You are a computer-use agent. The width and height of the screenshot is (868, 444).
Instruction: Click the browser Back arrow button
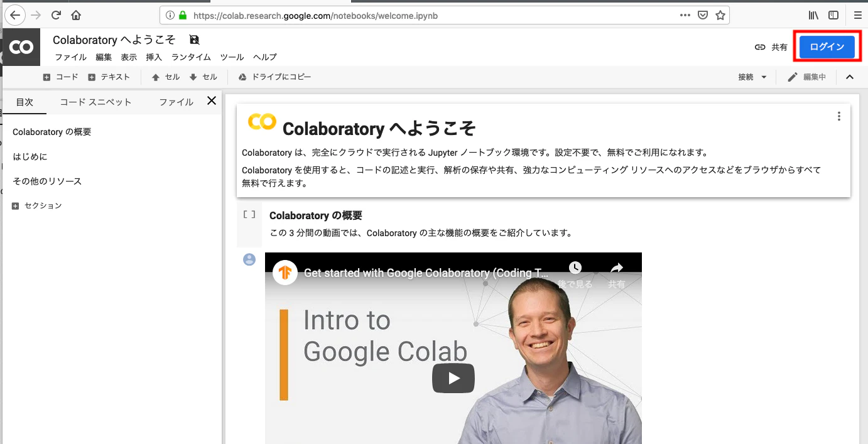pyautogui.click(x=15, y=14)
